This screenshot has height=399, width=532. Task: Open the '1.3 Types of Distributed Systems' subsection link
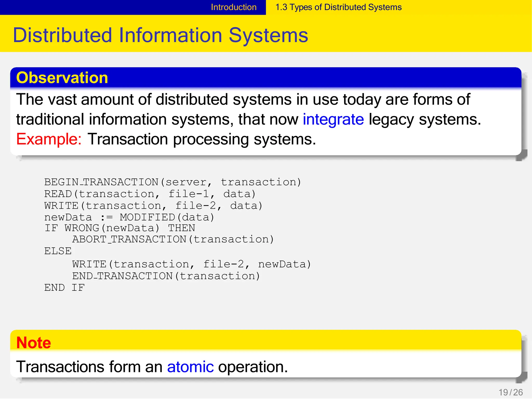338,7
